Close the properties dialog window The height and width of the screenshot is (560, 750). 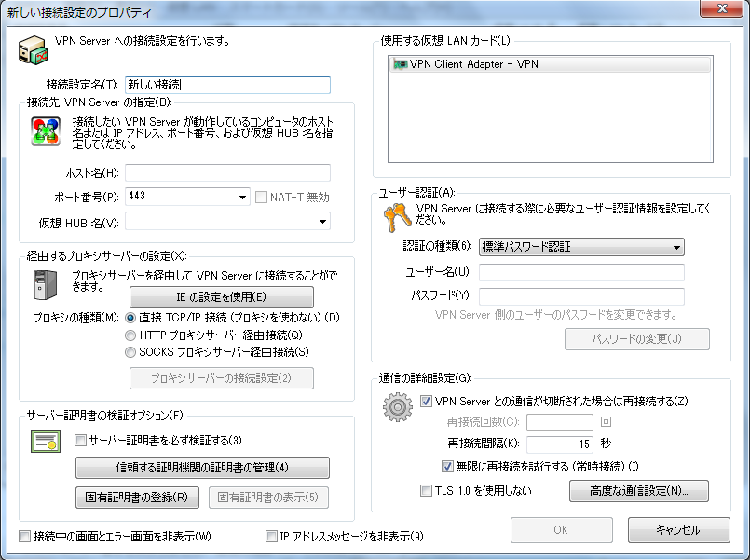(x=721, y=8)
